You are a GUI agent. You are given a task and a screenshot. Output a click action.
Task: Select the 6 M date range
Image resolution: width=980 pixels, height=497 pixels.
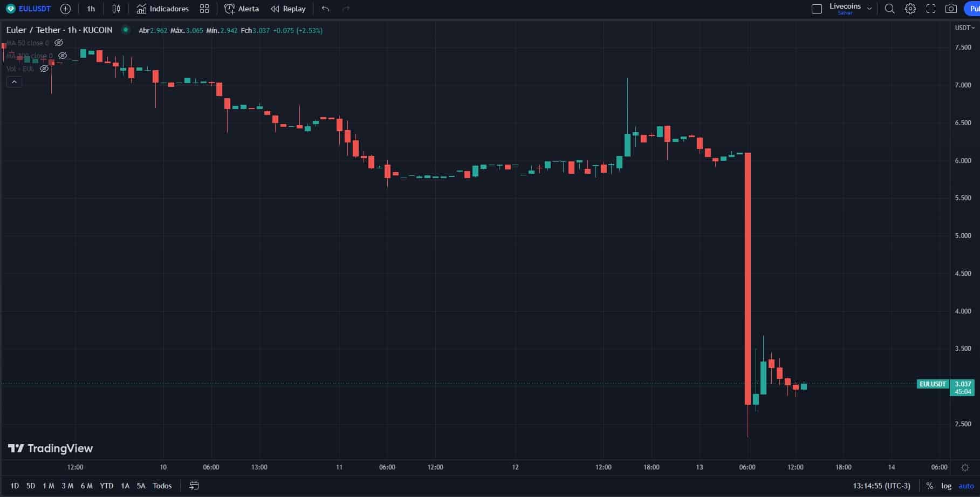(86, 486)
